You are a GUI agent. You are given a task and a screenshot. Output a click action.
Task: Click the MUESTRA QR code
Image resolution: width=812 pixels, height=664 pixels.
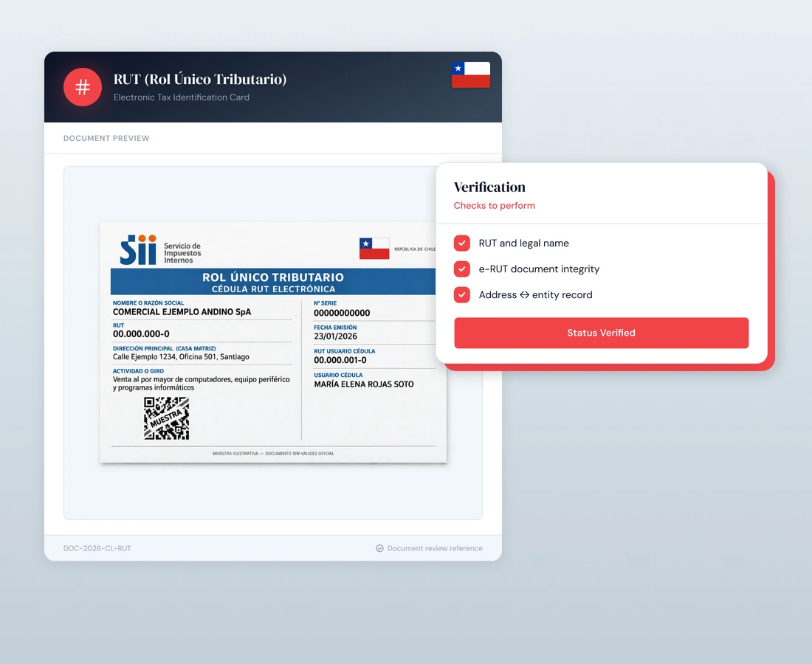166,418
